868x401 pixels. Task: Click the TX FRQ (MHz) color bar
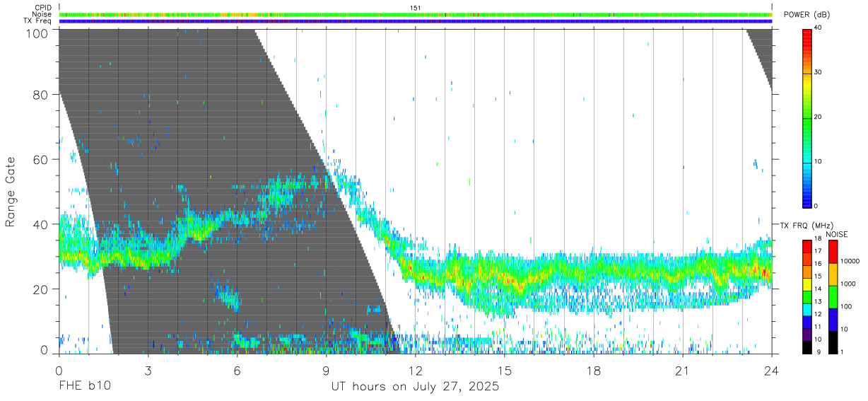(x=807, y=296)
